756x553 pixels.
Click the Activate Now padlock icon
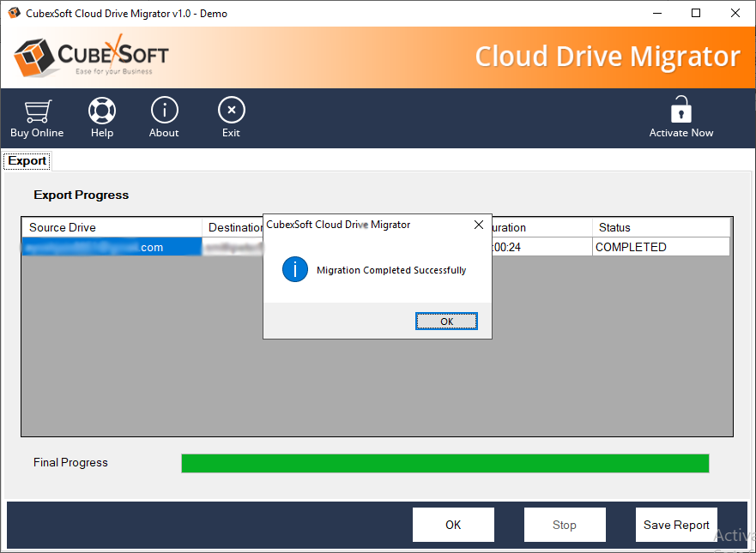coord(680,110)
